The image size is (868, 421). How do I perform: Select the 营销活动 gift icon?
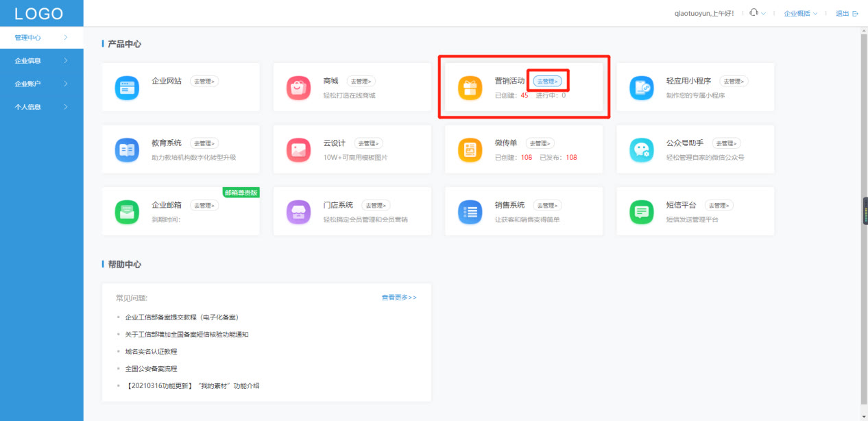(470, 87)
